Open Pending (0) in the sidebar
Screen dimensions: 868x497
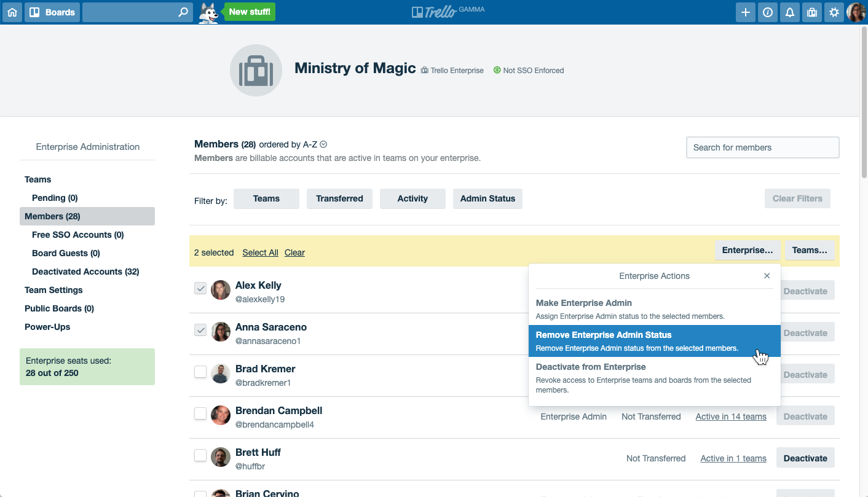coord(87,198)
